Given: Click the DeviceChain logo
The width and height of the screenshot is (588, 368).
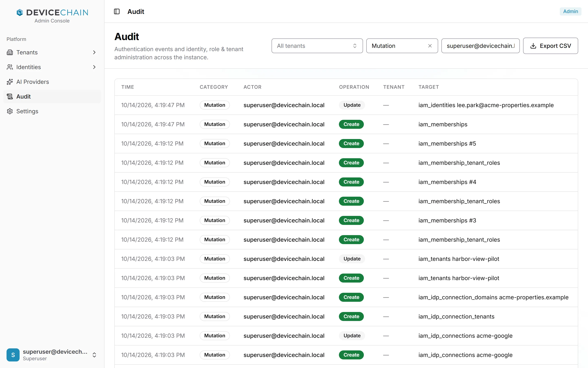Looking at the screenshot, I should 52,12.
